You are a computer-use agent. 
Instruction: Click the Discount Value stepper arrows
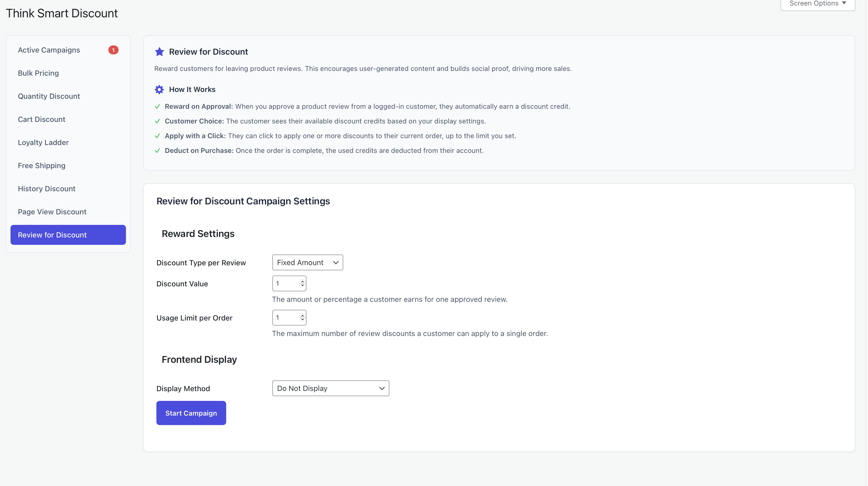(x=302, y=283)
